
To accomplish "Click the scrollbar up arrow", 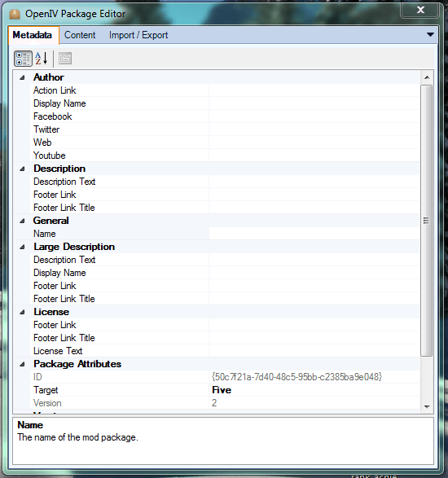I will pyautogui.click(x=427, y=77).
